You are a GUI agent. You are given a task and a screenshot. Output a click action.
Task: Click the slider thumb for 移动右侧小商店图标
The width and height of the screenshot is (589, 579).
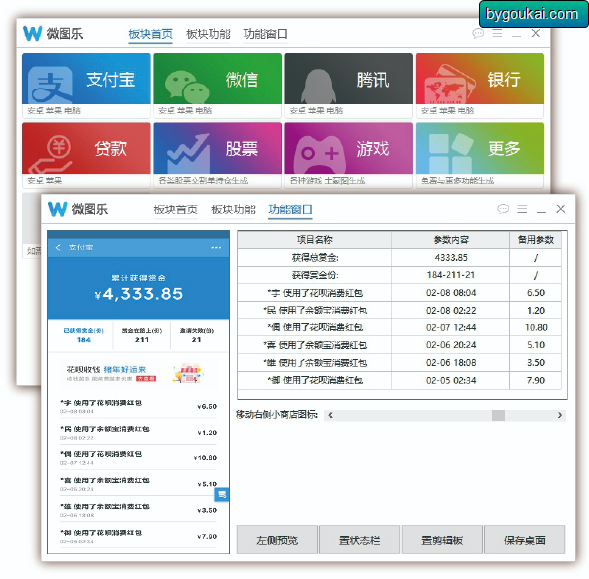point(498,415)
